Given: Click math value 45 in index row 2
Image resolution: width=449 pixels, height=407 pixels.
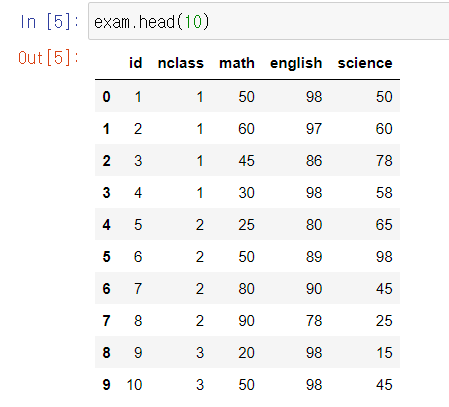Looking at the screenshot, I should pos(246,161).
